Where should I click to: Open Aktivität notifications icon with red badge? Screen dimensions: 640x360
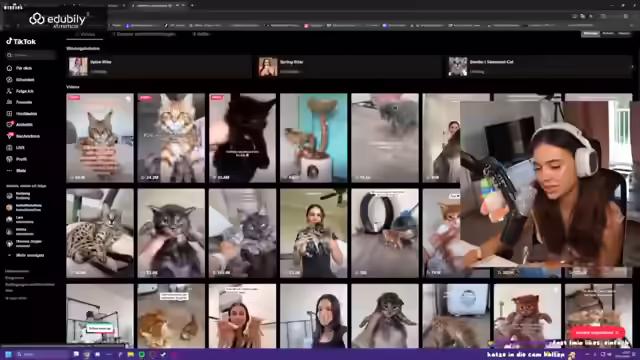click(x=9, y=124)
